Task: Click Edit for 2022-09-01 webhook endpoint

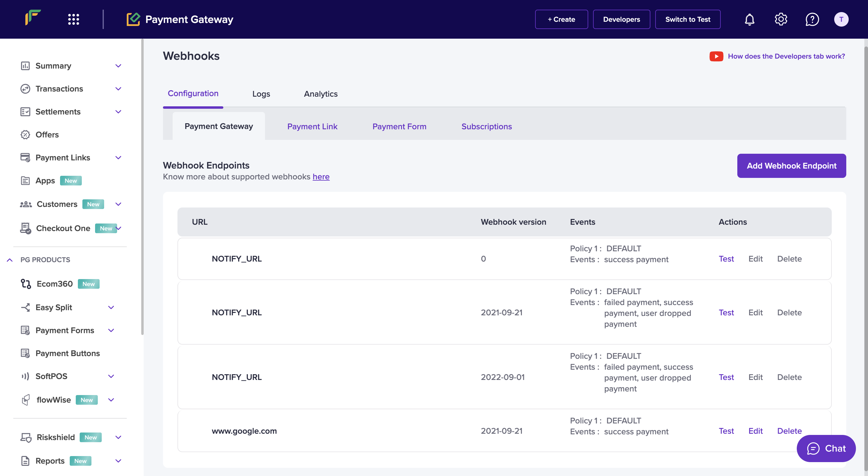Action: tap(755, 376)
